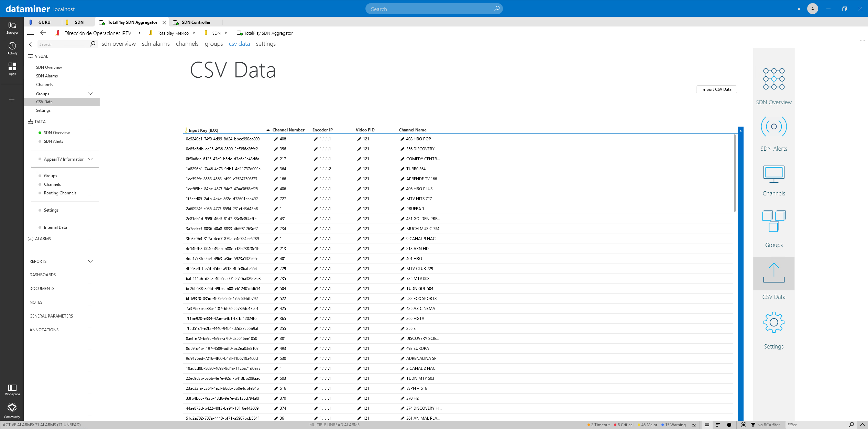Expand the Groups item in sidebar
The height and width of the screenshot is (429, 868).
pyautogui.click(x=90, y=94)
